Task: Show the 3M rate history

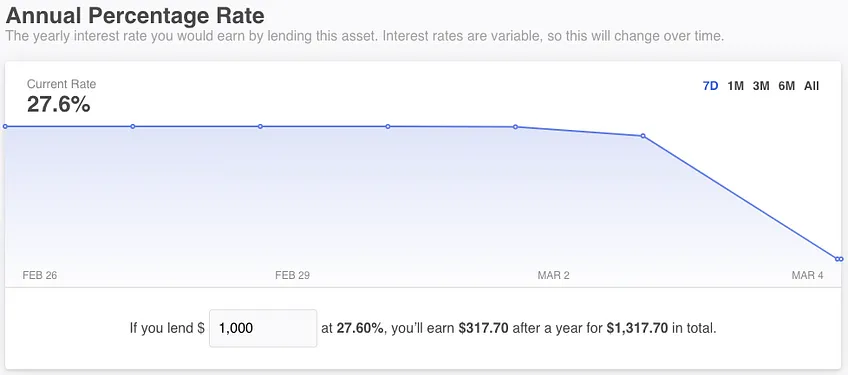Action: pos(761,85)
